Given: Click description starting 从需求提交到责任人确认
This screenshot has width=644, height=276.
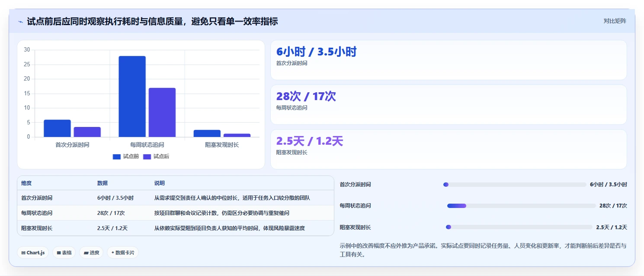Looking at the screenshot, I should pos(232,198).
